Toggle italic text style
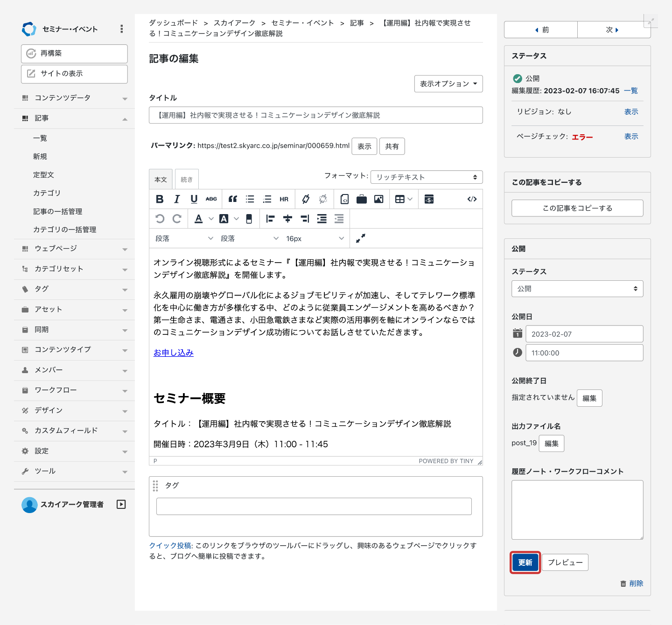 point(177,199)
